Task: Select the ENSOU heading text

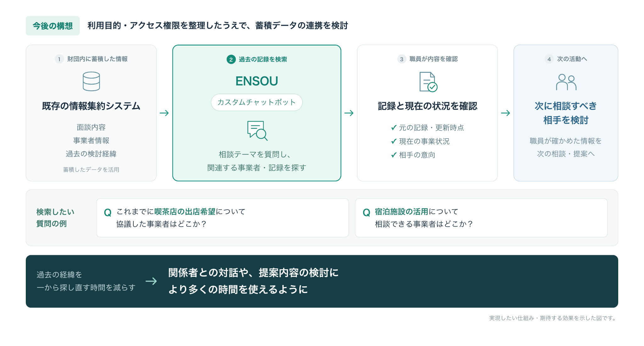Action: pyautogui.click(x=257, y=81)
